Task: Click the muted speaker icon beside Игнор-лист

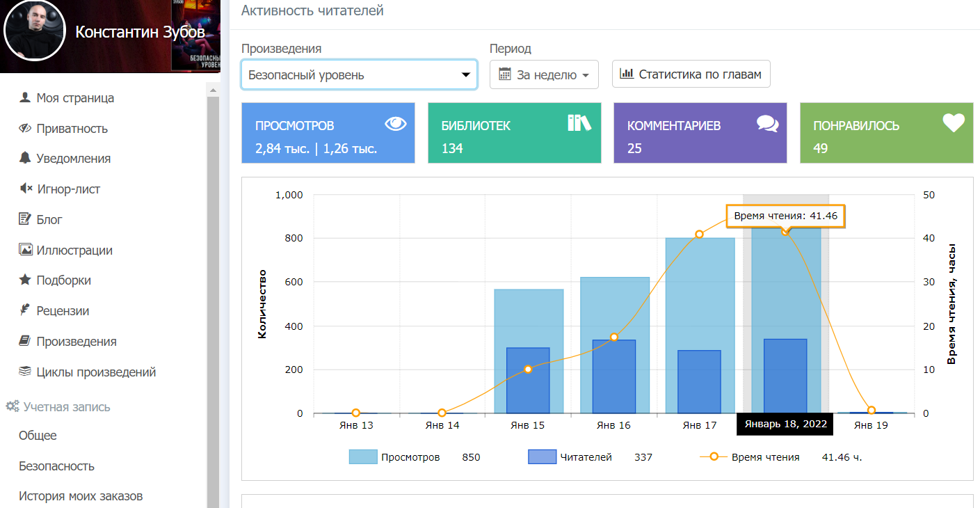Action: click(26, 189)
